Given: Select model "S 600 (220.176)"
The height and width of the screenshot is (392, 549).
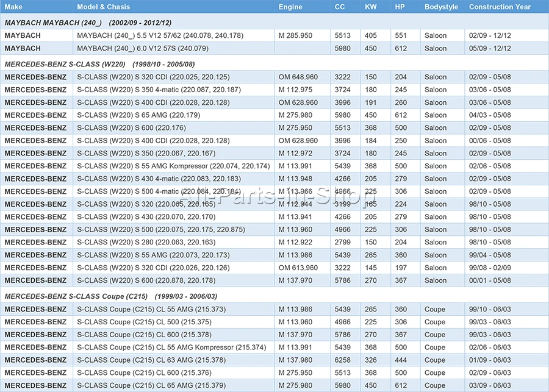Looking at the screenshot, I should tap(160, 128).
